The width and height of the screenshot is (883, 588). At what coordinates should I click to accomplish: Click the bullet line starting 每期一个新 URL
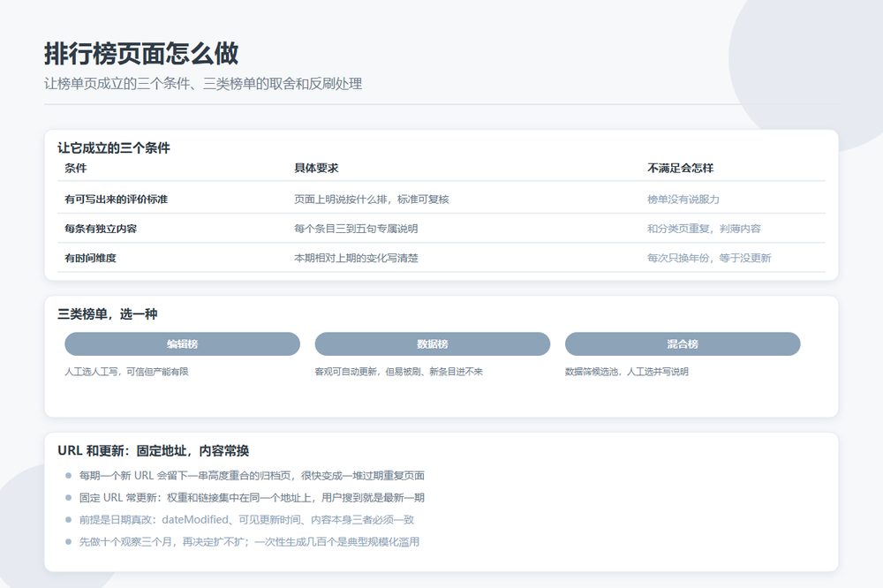pos(252,476)
